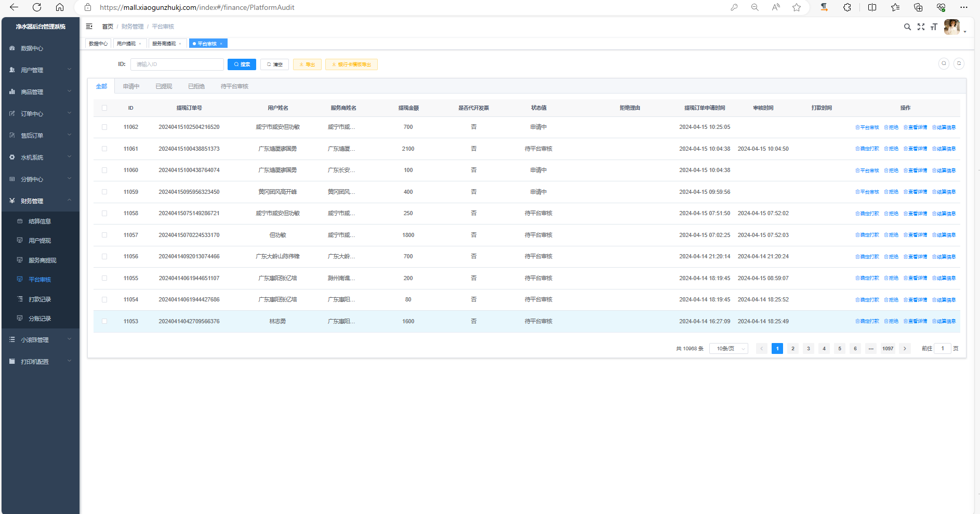Click 平台审核 action for row 11062
Screen dimensions: 980x514
[x=867, y=127]
